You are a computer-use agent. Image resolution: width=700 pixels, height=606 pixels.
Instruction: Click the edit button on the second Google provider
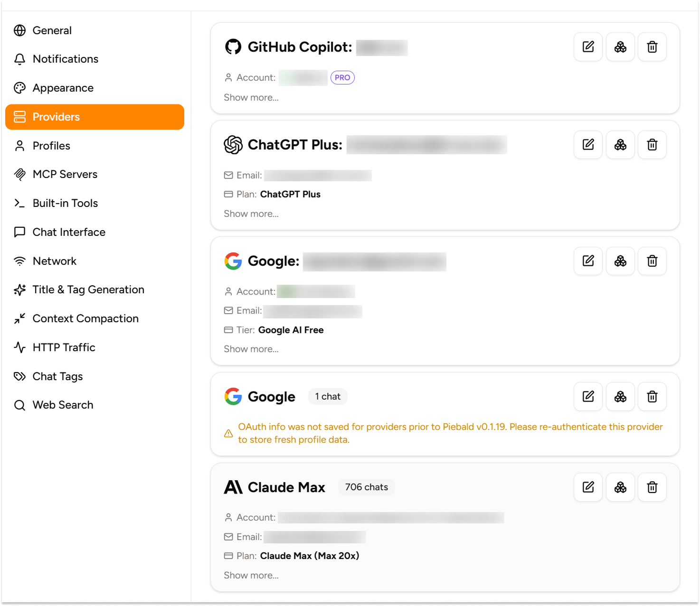pyautogui.click(x=588, y=397)
